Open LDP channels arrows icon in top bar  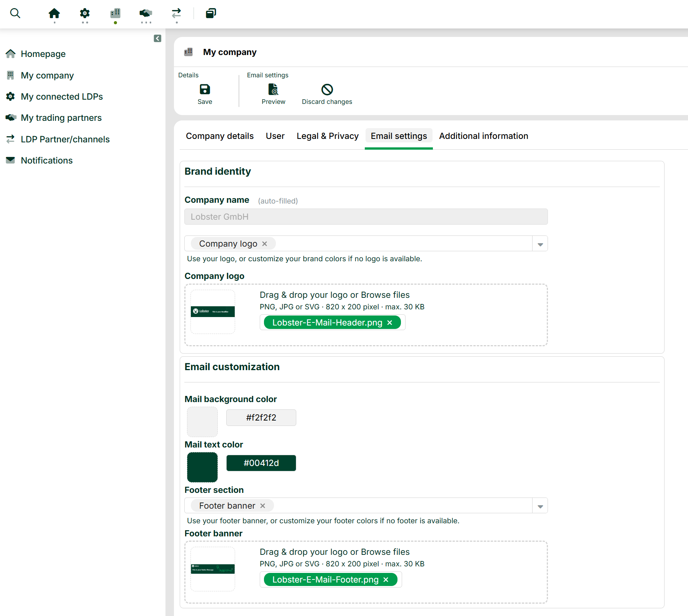[x=176, y=13]
